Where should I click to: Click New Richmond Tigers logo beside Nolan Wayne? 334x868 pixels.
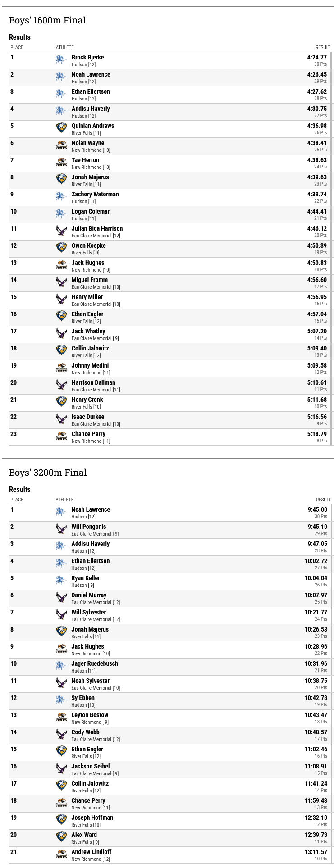(x=61, y=145)
